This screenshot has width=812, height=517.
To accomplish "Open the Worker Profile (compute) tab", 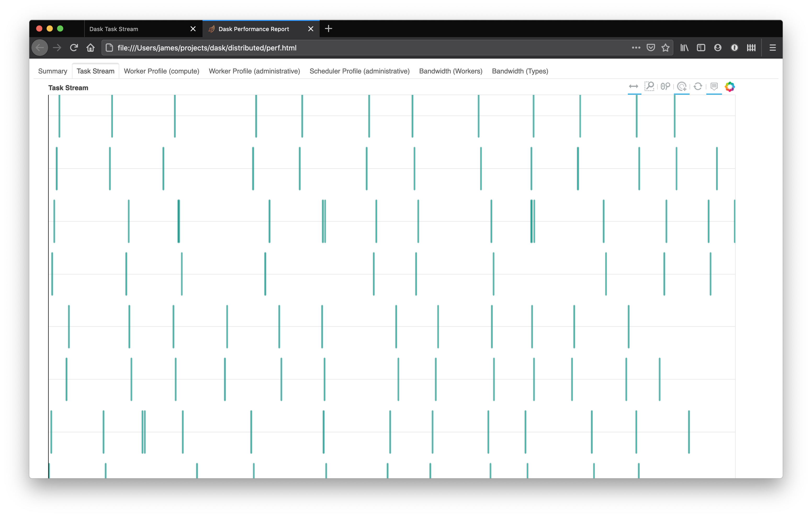I will coord(161,71).
